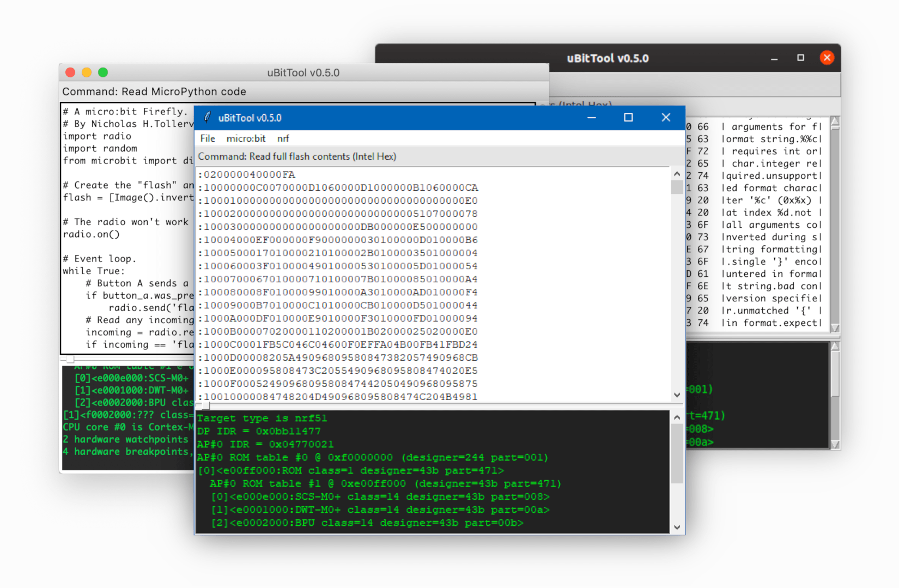
Task: Click the hex line starting ':10010000084748204D'
Action: 338,397
